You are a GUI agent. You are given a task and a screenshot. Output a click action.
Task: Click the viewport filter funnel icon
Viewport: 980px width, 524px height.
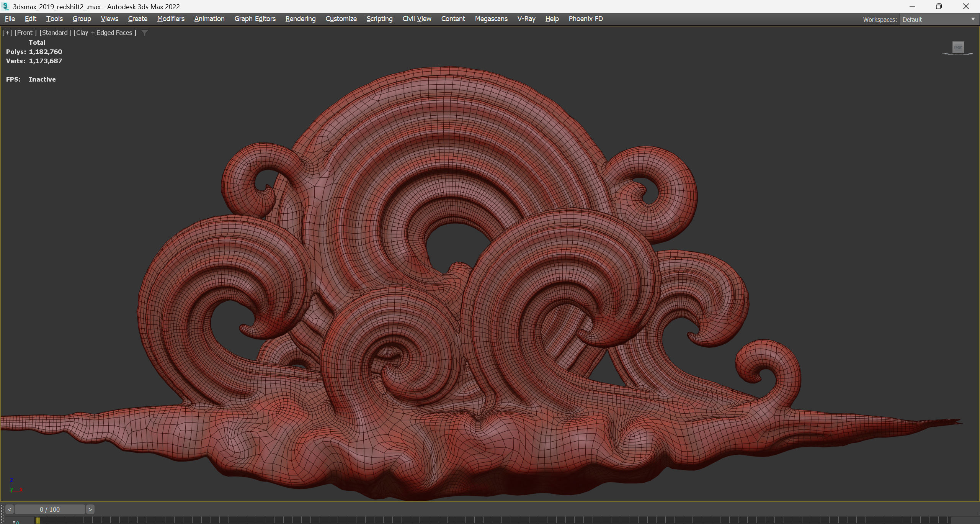(144, 33)
